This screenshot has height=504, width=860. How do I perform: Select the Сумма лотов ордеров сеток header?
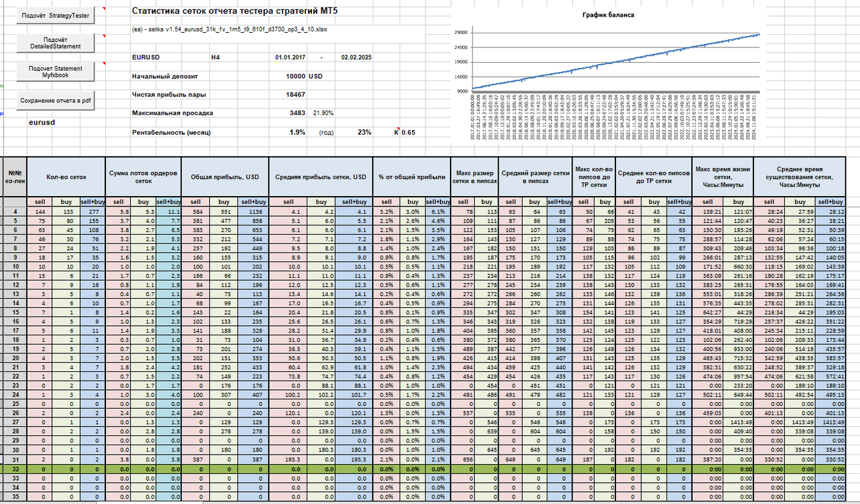click(x=144, y=177)
